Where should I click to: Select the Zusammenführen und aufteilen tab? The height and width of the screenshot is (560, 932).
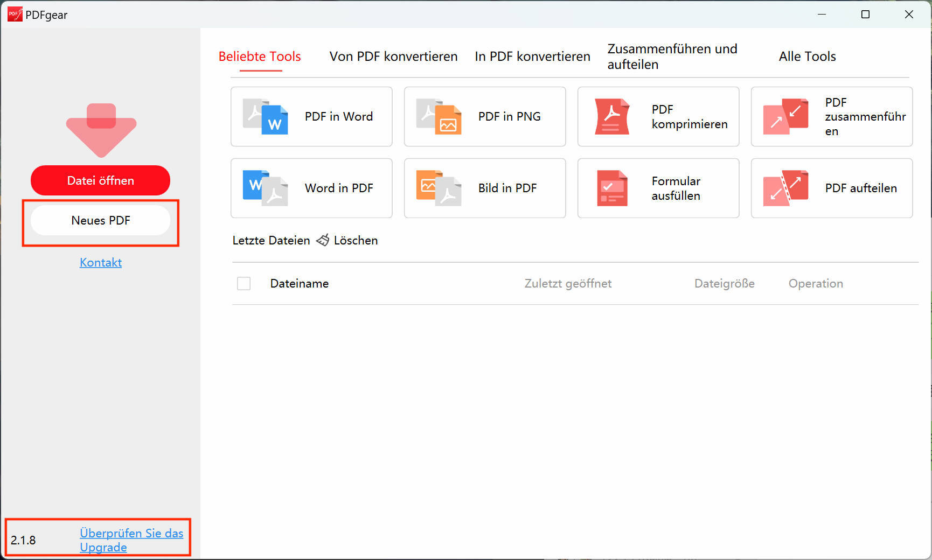[x=672, y=57]
